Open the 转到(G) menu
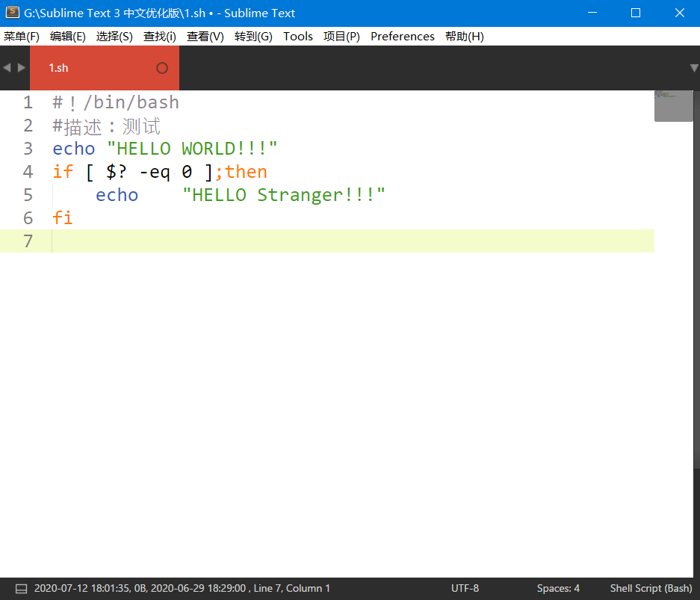Image resolution: width=700 pixels, height=600 pixels. (x=253, y=36)
